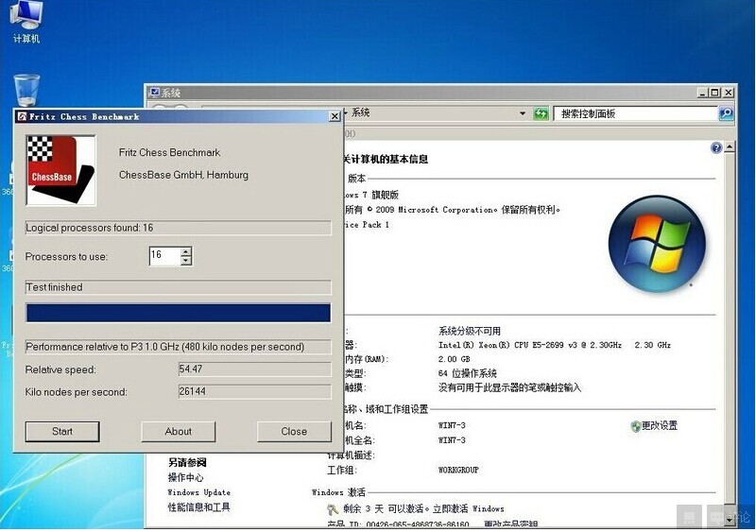Viewport: 756px width, 532px height.
Task: Click the Test finished status text
Action: pos(54,287)
